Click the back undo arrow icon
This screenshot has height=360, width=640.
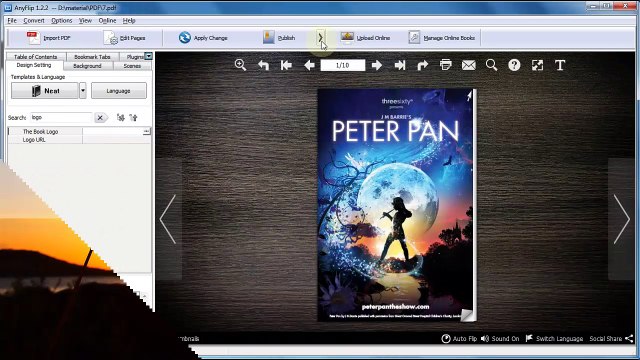coord(263,65)
